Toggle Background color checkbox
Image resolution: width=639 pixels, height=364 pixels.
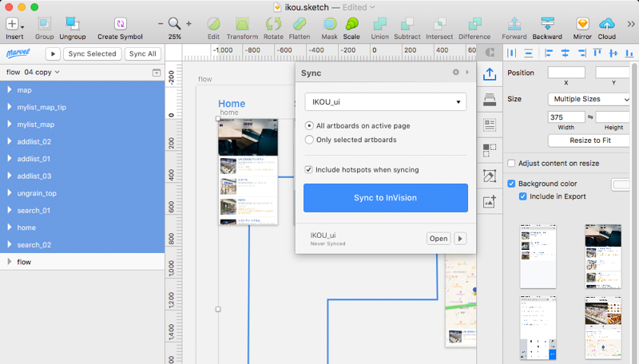coord(511,184)
